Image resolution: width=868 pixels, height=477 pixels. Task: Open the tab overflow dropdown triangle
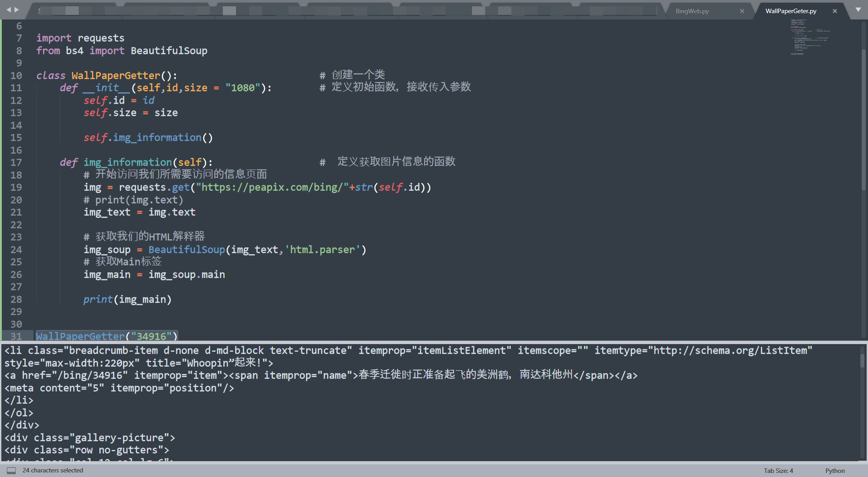click(858, 9)
